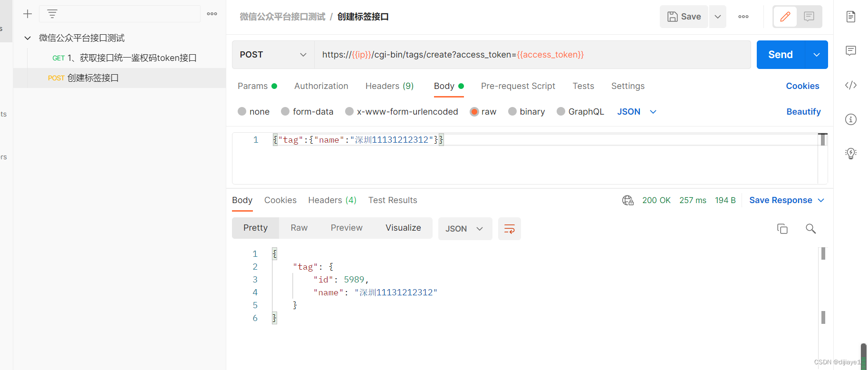Open Save dropdown arrow
The width and height of the screenshot is (868, 370).
click(x=718, y=17)
